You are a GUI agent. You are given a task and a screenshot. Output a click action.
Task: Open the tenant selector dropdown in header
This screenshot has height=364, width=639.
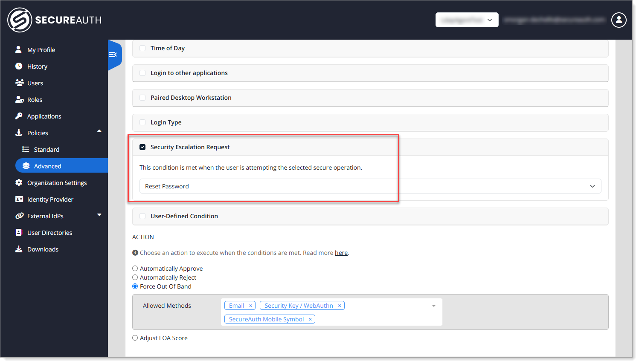467,20
